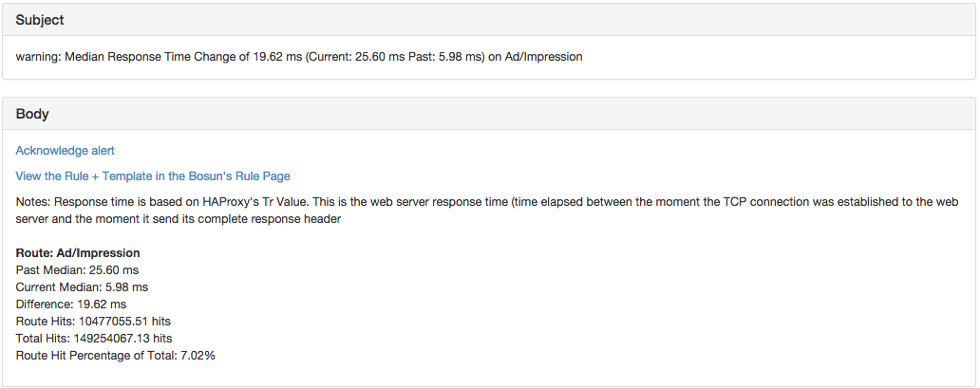Click Ad/Impression at end of subject line
The width and height of the screenshot is (980, 388).
pos(542,57)
